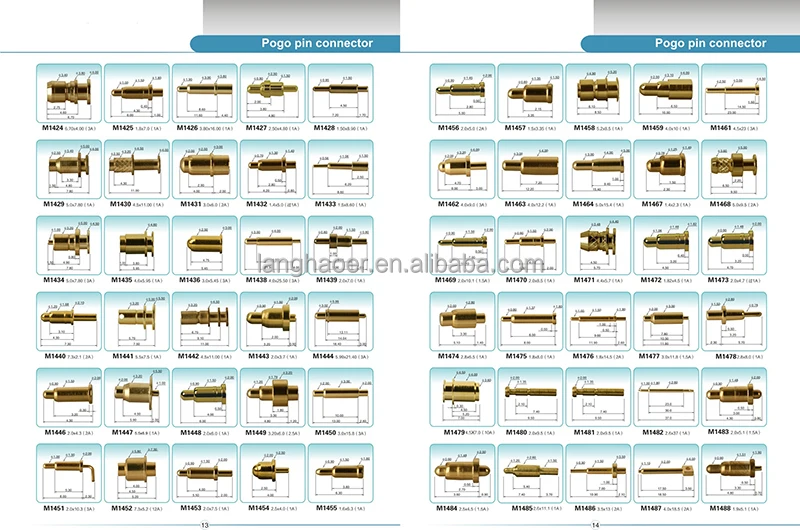Screen dimensions: 800x530
Task: Click the M1473 pin picture
Action: coord(734,245)
